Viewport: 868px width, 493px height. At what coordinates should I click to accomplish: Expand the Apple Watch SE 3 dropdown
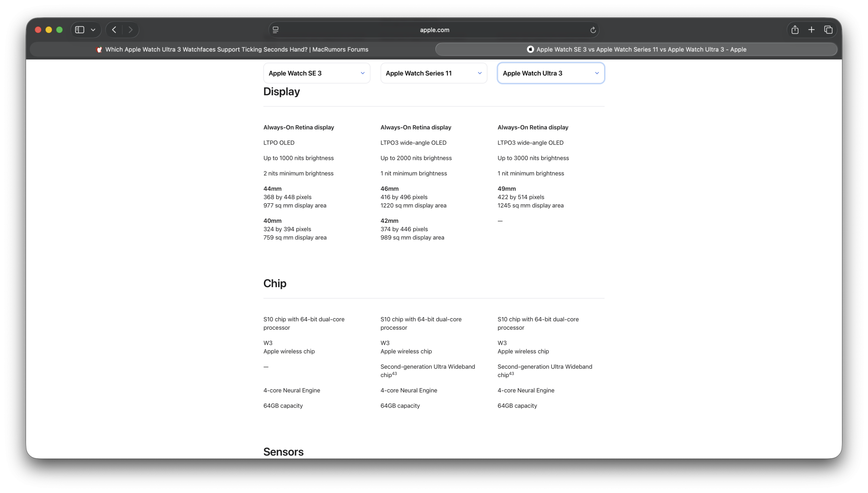click(316, 73)
